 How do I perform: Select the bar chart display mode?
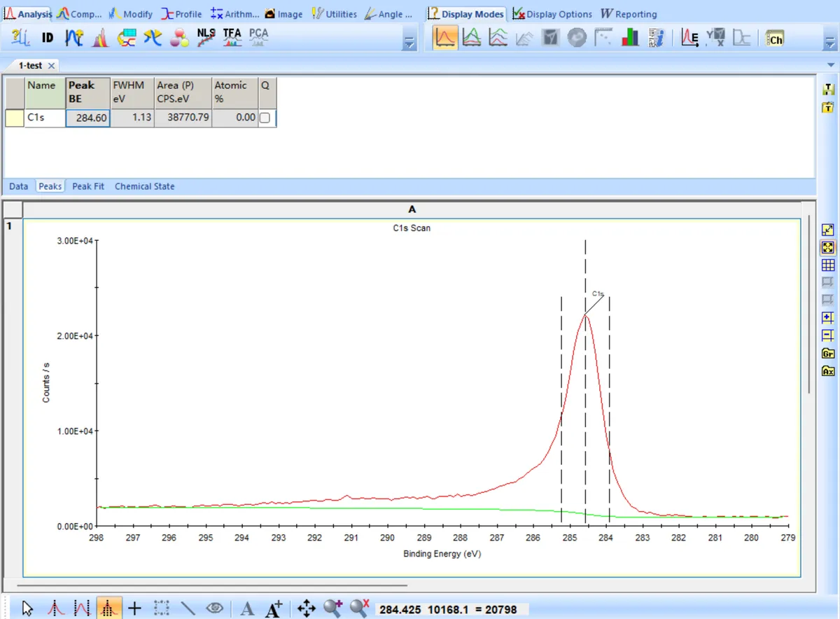tap(630, 38)
